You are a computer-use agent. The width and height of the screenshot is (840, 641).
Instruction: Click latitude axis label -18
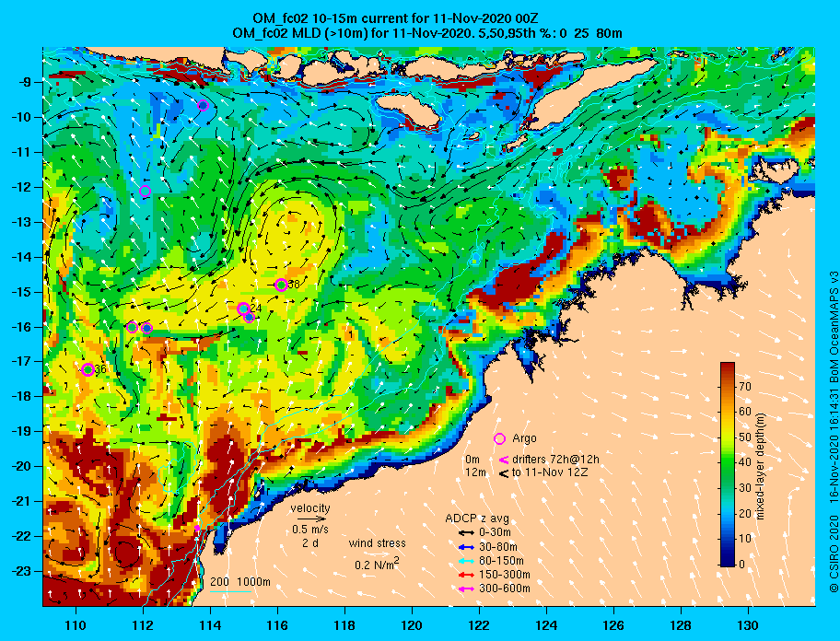(x=22, y=396)
